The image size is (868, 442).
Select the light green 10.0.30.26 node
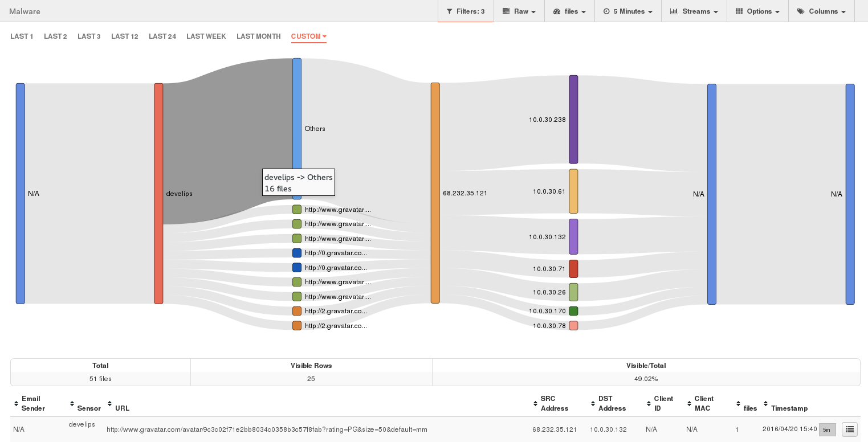click(x=573, y=292)
